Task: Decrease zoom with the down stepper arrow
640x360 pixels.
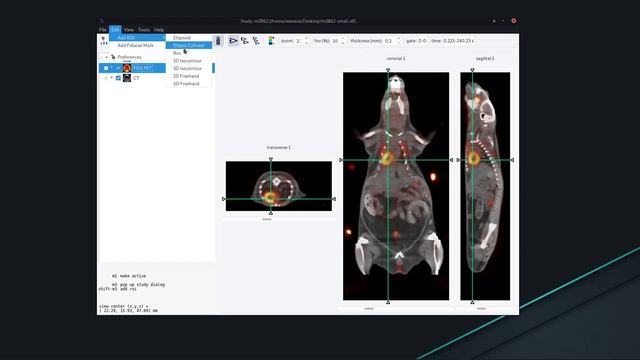Action: pos(307,43)
